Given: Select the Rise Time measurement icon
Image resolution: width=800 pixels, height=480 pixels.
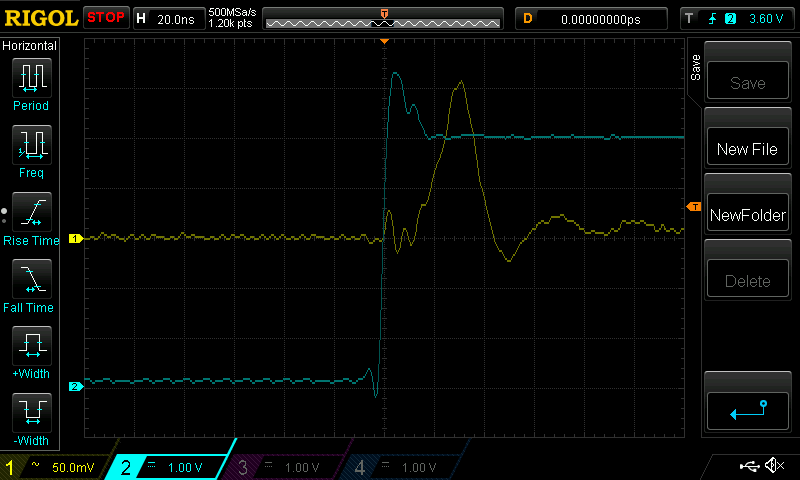Looking at the screenshot, I should pos(32,212).
